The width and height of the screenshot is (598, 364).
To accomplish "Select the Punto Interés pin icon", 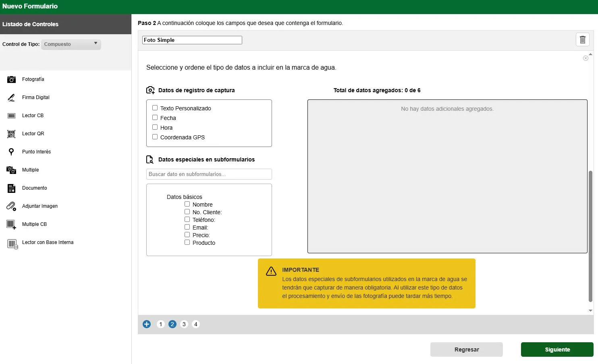I will coord(11,152).
